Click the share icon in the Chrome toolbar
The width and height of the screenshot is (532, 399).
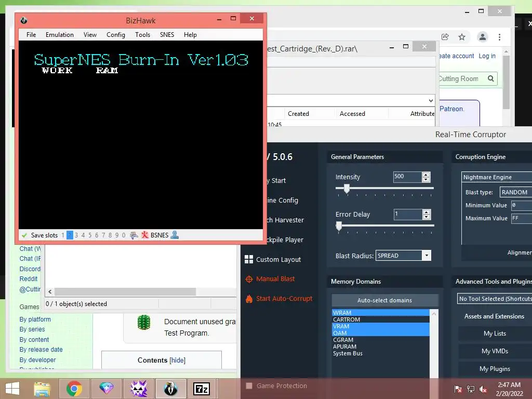coord(445,37)
